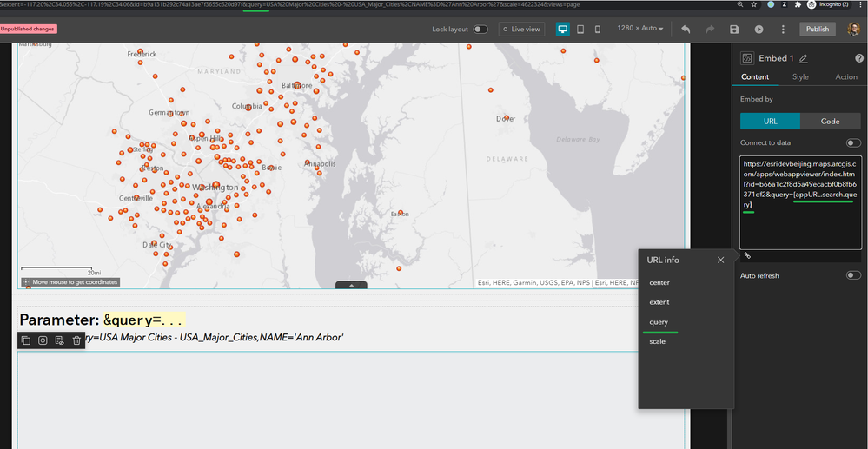Toggle Lock layout switch

pos(480,29)
